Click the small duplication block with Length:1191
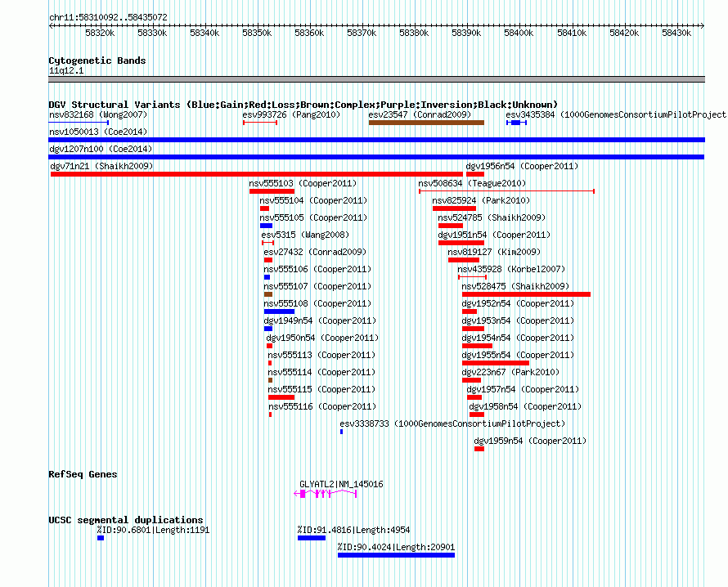 (x=101, y=538)
